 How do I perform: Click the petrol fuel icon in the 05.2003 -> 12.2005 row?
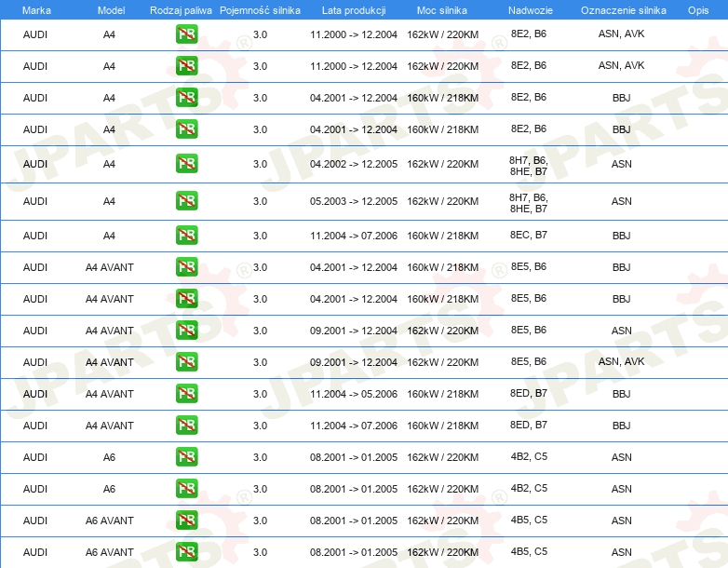(186, 200)
